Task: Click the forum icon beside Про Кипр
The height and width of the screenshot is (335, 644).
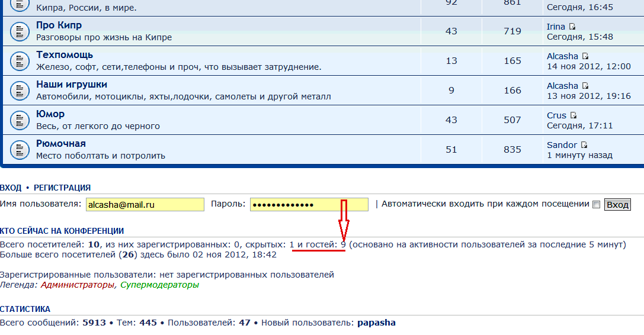Action: point(20,31)
